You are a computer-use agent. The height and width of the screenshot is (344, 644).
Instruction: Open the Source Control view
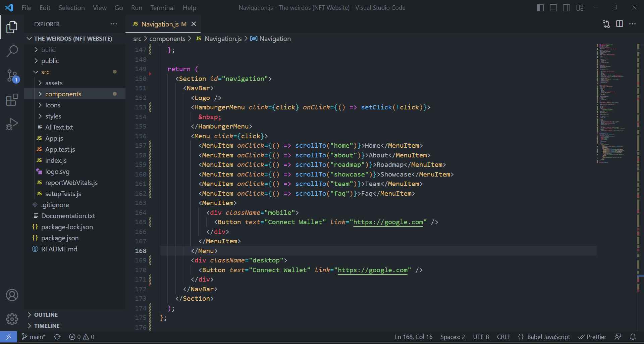pyautogui.click(x=12, y=76)
